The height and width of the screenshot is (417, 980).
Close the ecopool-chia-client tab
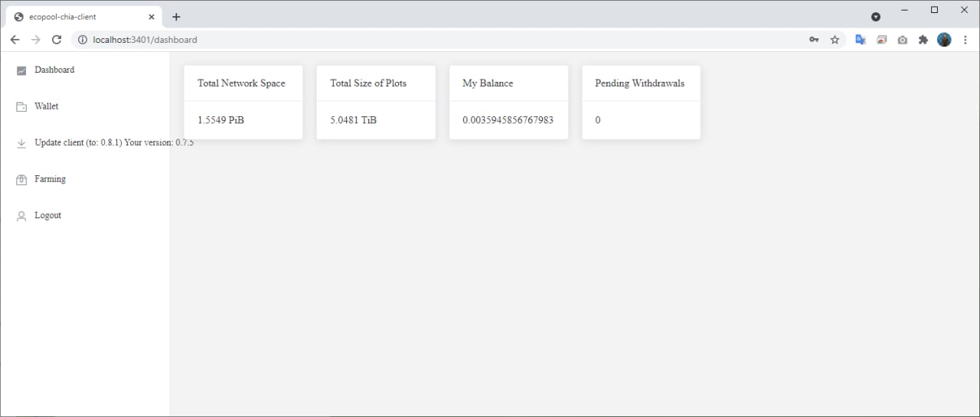pos(152,17)
